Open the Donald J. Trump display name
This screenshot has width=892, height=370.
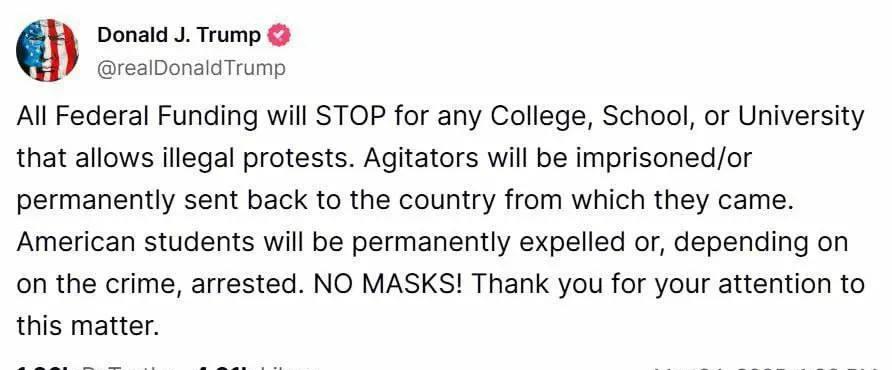coord(179,35)
